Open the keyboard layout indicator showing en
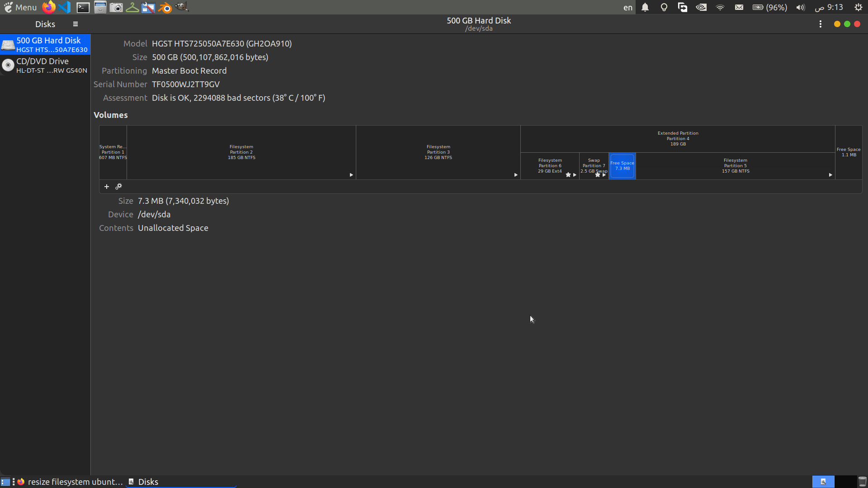 [627, 7]
